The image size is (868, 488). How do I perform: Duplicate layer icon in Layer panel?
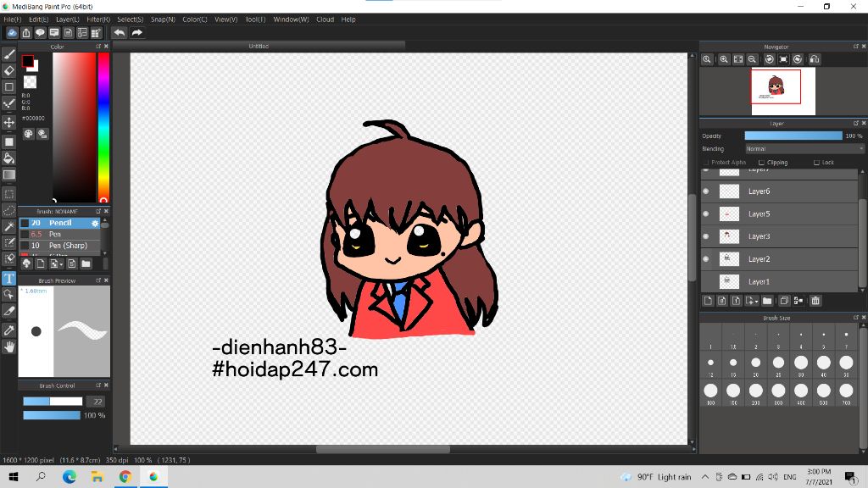784,301
